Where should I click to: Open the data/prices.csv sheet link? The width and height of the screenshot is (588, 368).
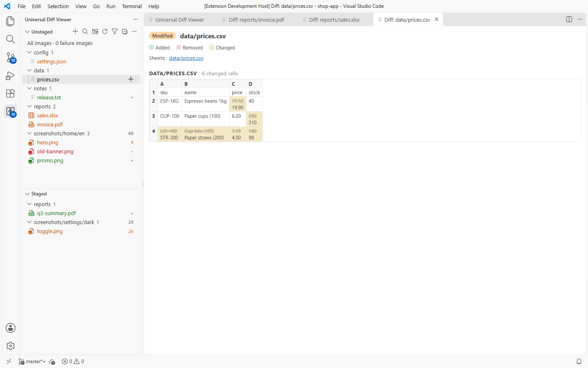186,58
